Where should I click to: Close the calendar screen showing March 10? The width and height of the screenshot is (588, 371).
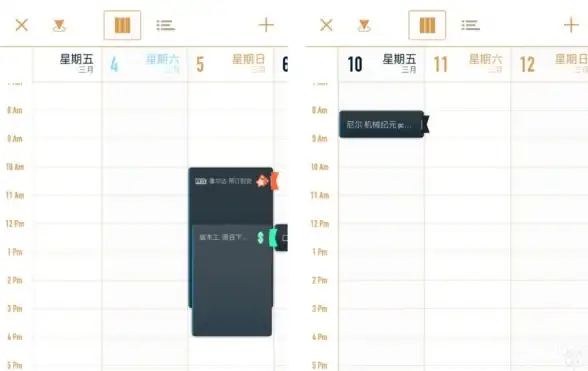click(x=326, y=25)
